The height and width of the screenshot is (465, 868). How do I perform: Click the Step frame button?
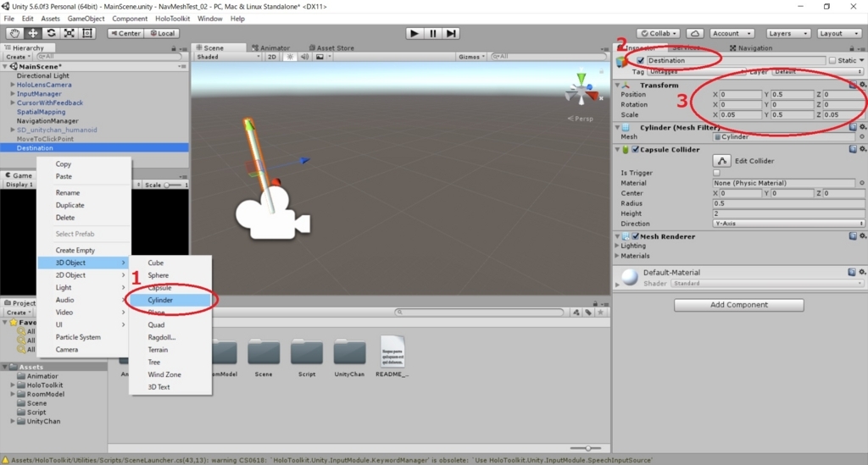point(451,33)
